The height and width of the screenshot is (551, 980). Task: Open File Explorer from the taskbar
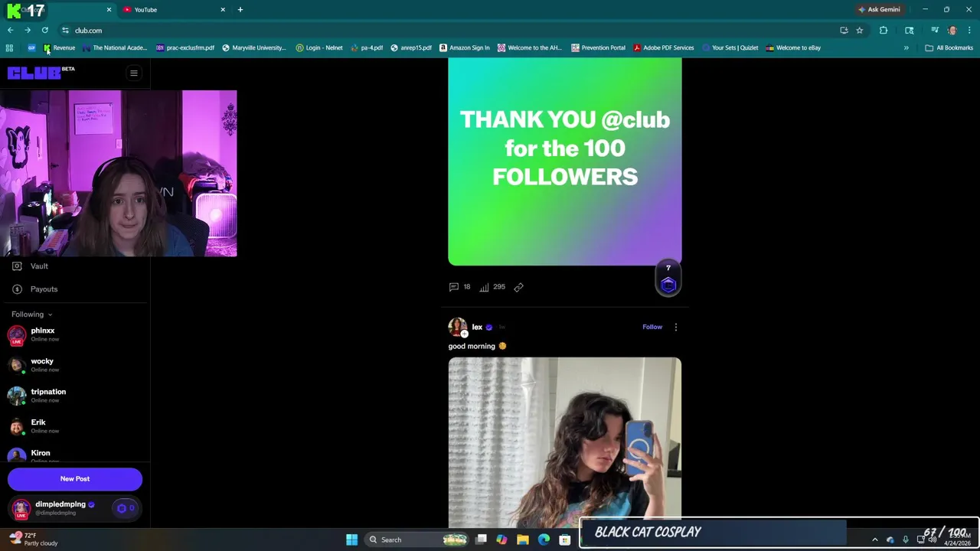click(x=523, y=540)
